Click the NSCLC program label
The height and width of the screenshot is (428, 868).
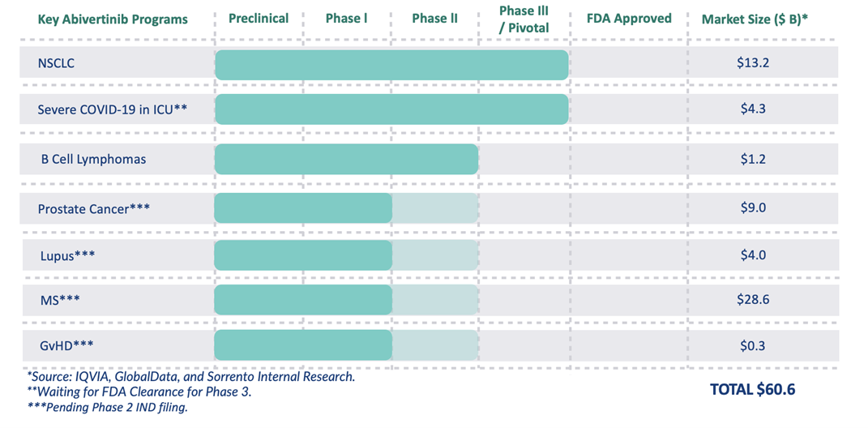pos(56,62)
